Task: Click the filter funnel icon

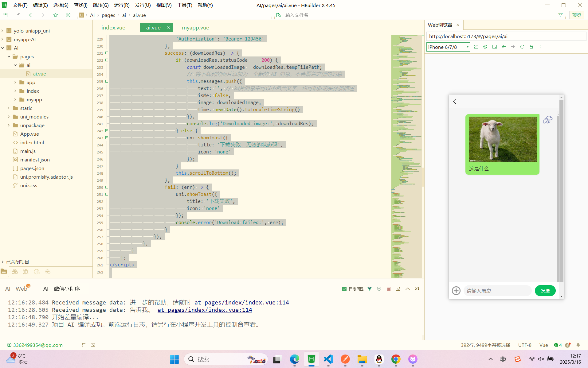Action: [x=560, y=15]
